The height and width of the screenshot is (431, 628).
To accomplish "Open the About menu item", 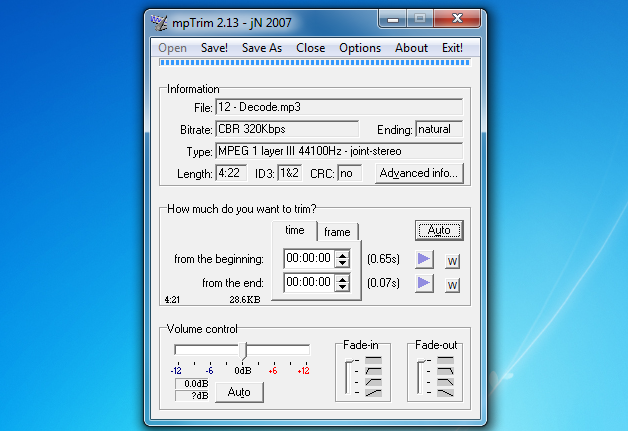I will click(x=411, y=48).
